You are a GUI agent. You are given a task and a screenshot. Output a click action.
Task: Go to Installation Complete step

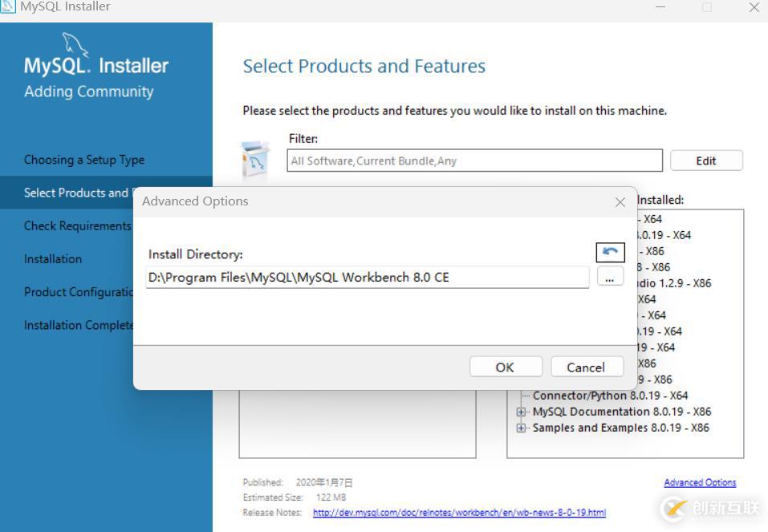(x=79, y=325)
